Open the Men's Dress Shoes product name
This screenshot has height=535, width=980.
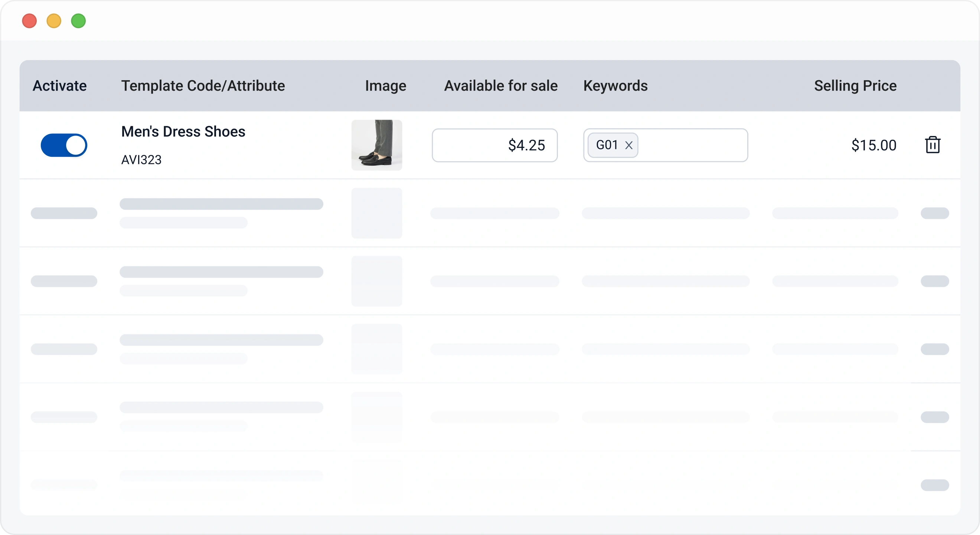click(183, 132)
